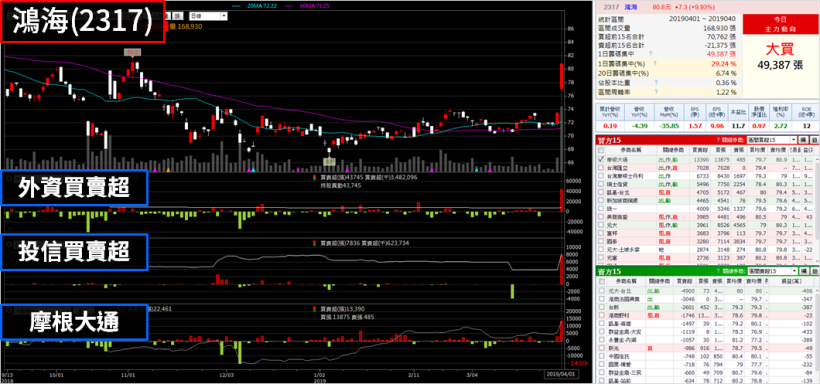
Task: Click the 2019/04/01 date label on chart
Action: pyautogui.click(x=561, y=375)
